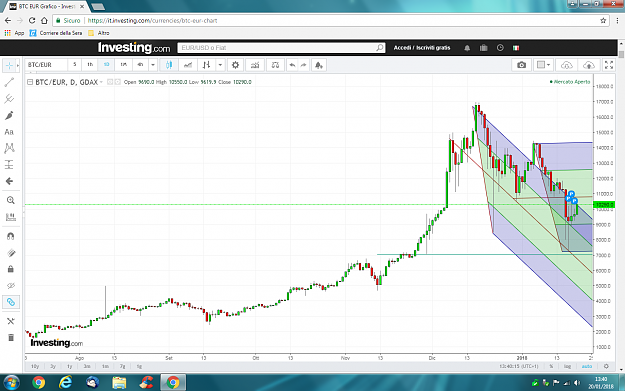
Task: Select the patterns drawing tool
Action: pos(9,148)
